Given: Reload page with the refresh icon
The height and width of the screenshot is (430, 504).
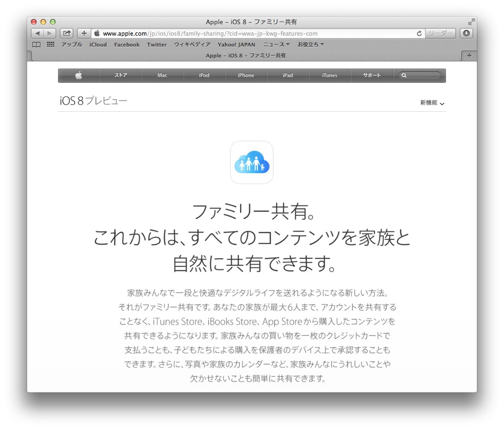Looking at the screenshot, I should [x=419, y=33].
